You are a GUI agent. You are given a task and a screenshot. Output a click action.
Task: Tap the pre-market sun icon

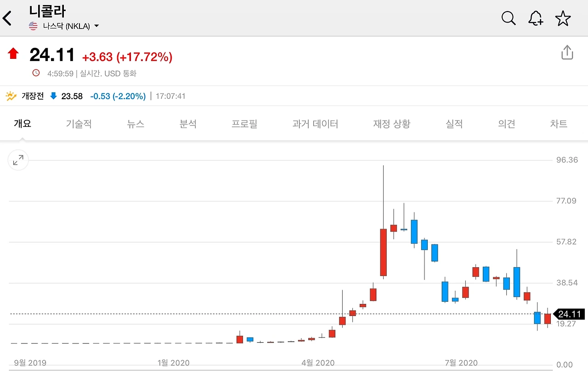(11, 96)
